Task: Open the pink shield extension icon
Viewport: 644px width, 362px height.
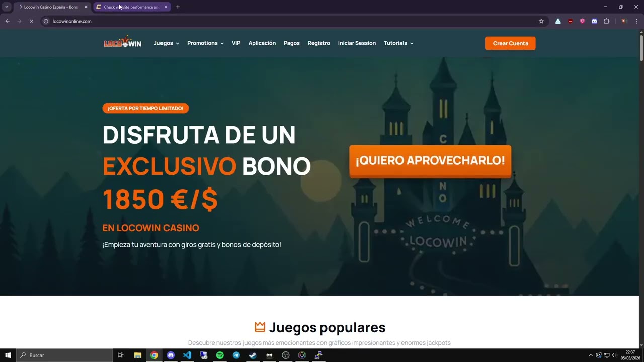Action: click(582, 21)
